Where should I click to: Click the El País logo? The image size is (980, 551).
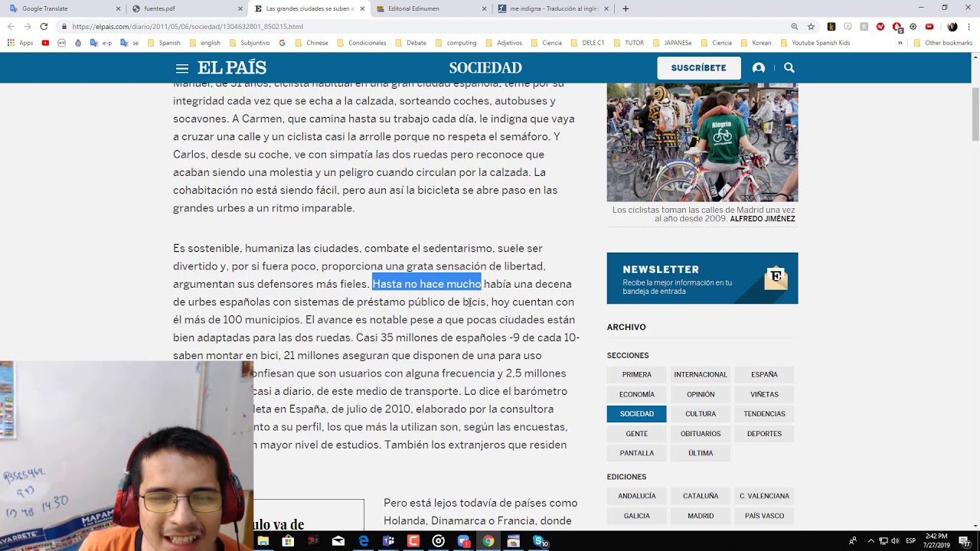tap(232, 68)
